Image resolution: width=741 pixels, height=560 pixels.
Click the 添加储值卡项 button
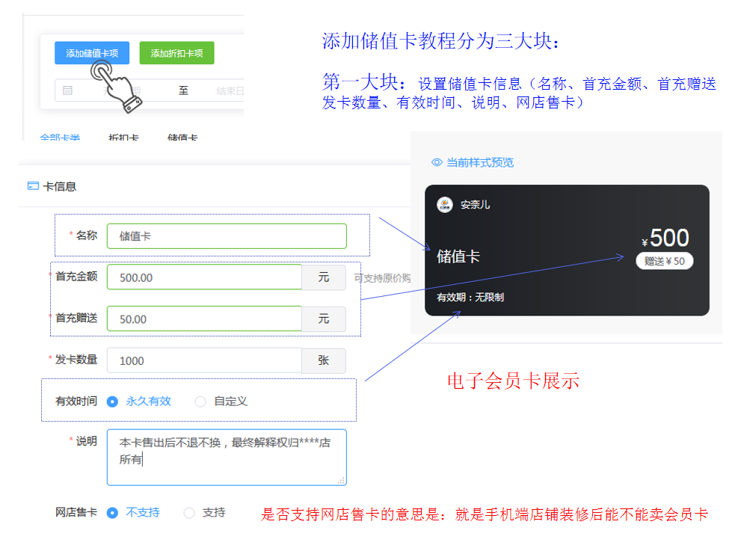click(92, 53)
